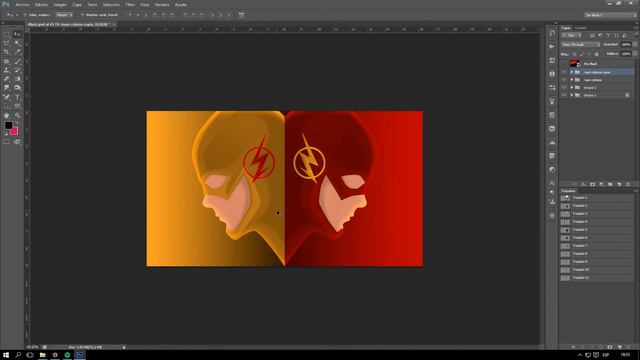Image resolution: width=640 pixels, height=360 pixels.
Task: Click the status bar zoom percentage field
Action: (33, 347)
